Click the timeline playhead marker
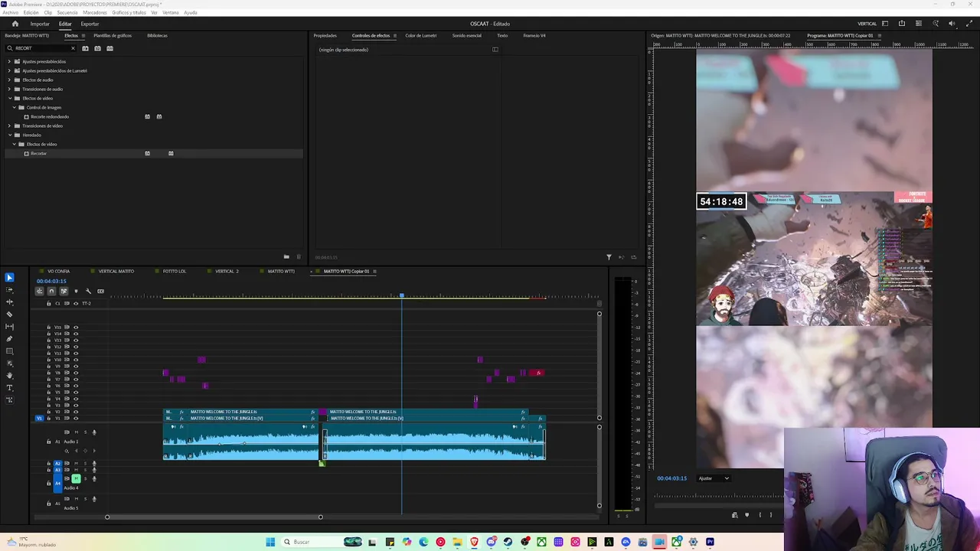 point(402,295)
